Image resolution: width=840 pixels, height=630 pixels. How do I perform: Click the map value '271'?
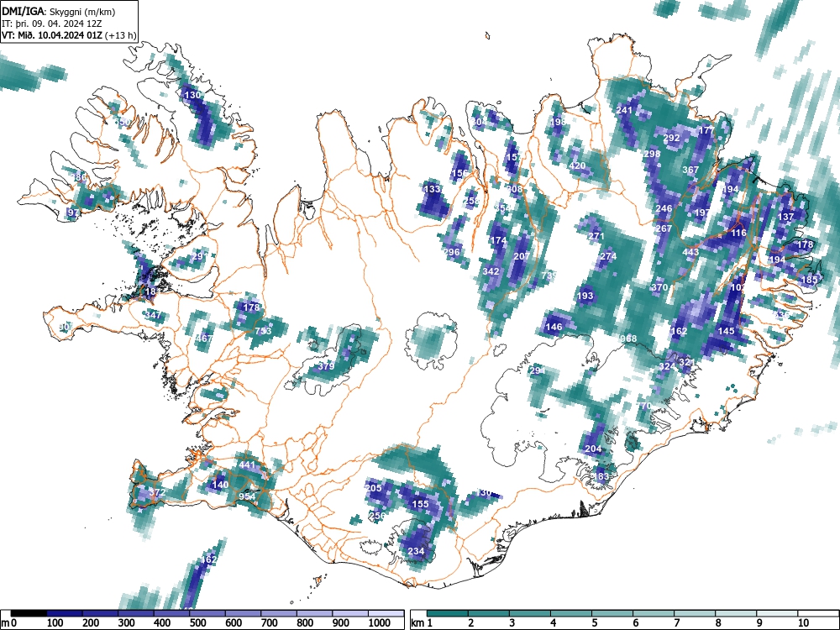(596, 236)
